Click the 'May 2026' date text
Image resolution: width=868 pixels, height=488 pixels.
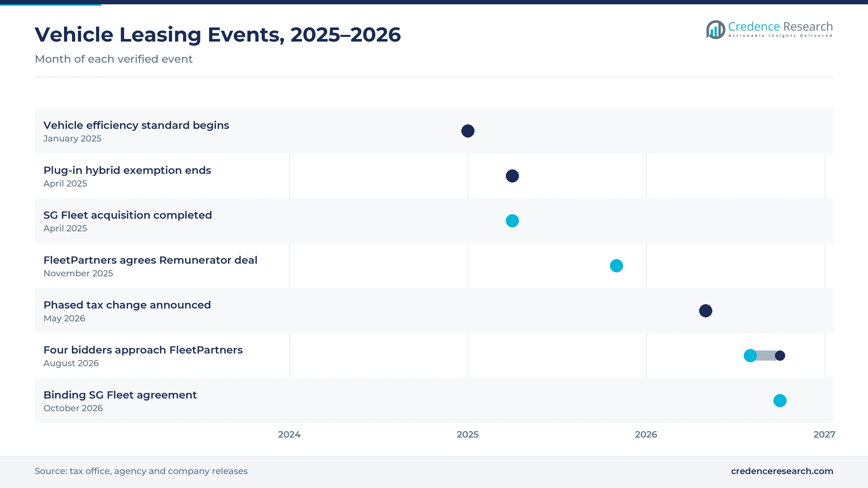click(64, 318)
